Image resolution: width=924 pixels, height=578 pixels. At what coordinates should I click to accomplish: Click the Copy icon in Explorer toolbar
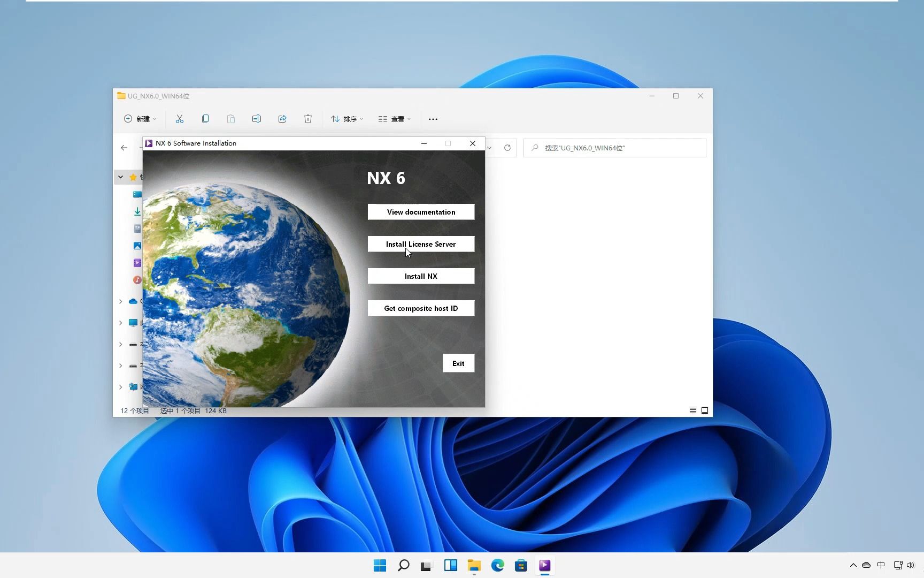point(205,119)
